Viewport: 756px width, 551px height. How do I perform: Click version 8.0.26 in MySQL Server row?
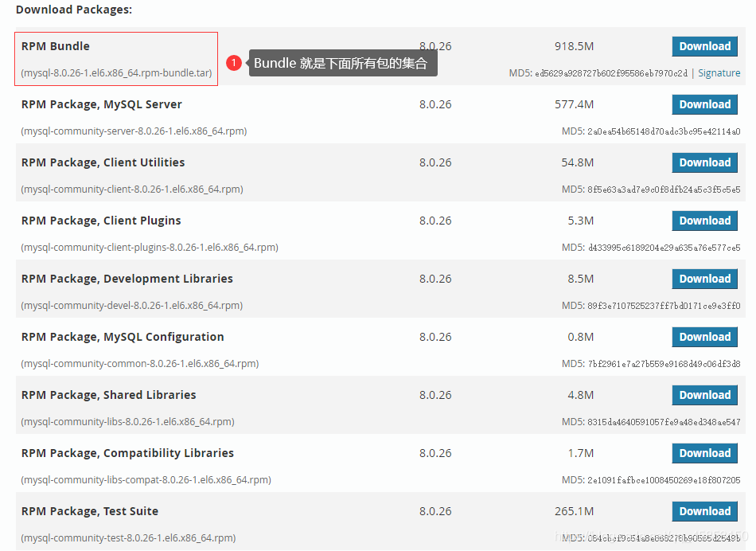[x=435, y=104]
